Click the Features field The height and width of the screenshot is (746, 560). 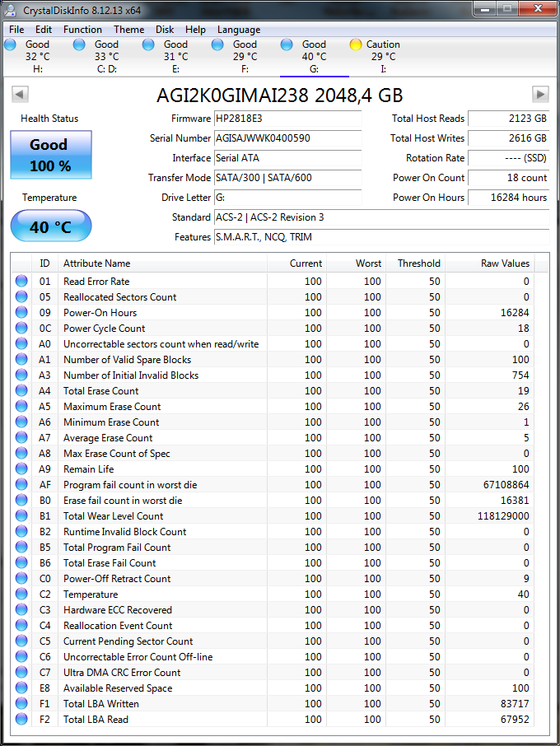(x=381, y=237)
